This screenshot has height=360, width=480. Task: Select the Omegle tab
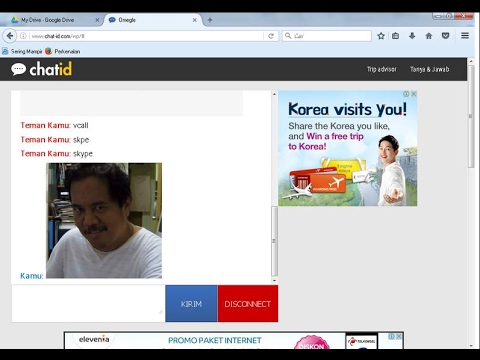[x=153, y=20]
